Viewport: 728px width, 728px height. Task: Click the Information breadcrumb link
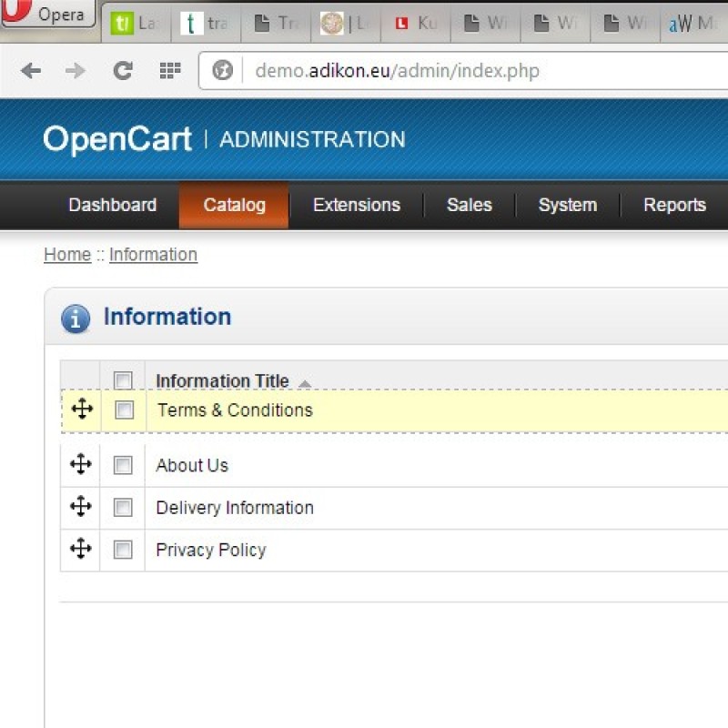(x=153, y=255)
